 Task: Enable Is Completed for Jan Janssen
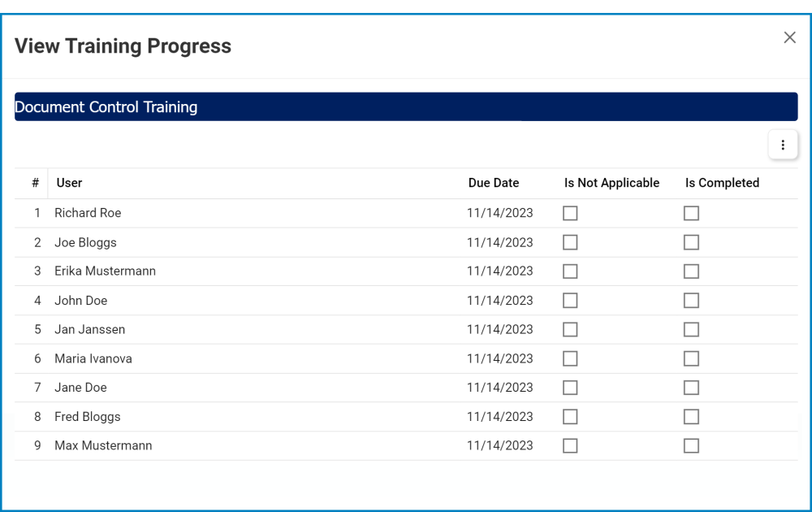(x=691, y=329)
